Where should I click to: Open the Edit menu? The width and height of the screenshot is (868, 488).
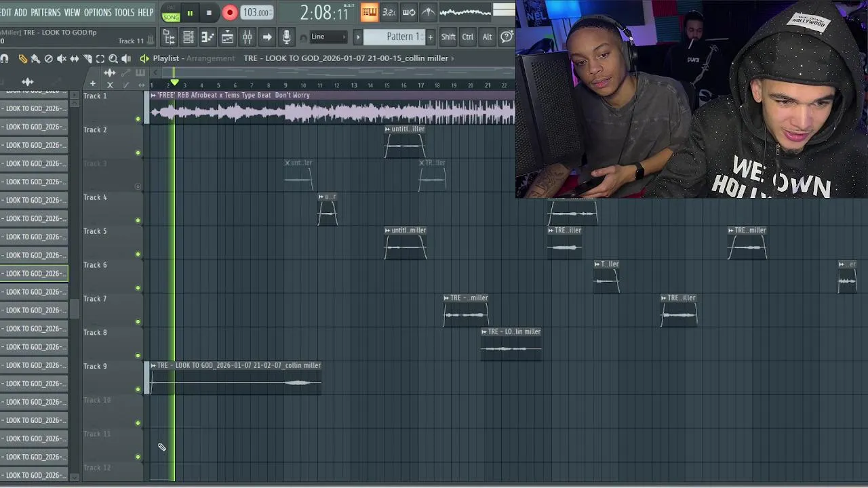pos(6,12)
